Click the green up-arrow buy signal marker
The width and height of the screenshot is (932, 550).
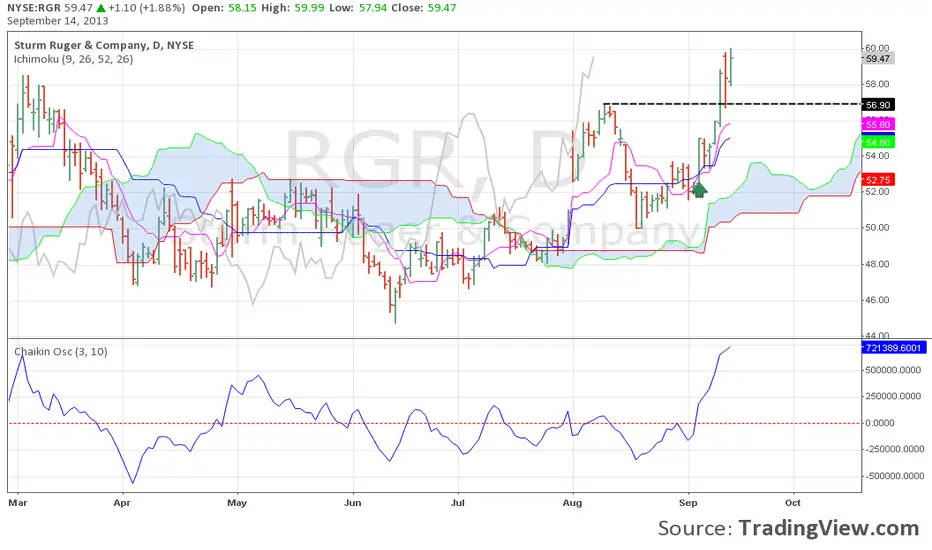pyautogui.click(x=700, y=190)
